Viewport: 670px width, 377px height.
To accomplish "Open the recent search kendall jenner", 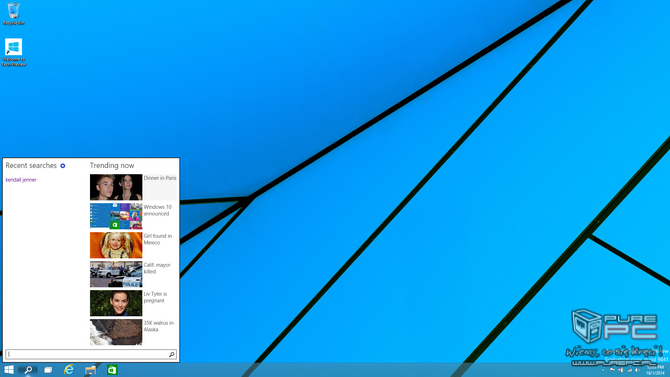I will point(21,180).
